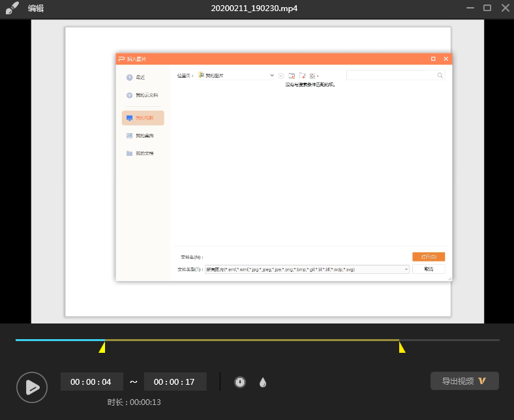
Task: Maximize the 插入图片 dialog
Action: pyautogui.click(x=433, y=59)
